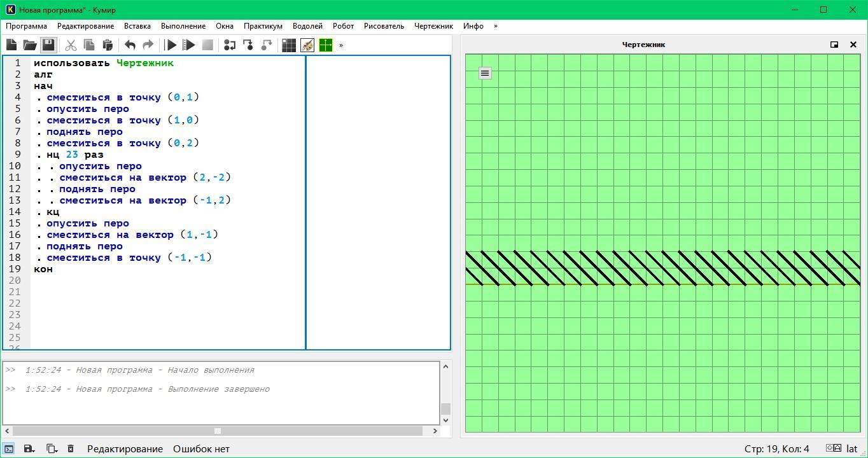Clear the console output with the trash icon
Image resolution: width=868 pixels, height=458 pixels.
coord(71,449)
